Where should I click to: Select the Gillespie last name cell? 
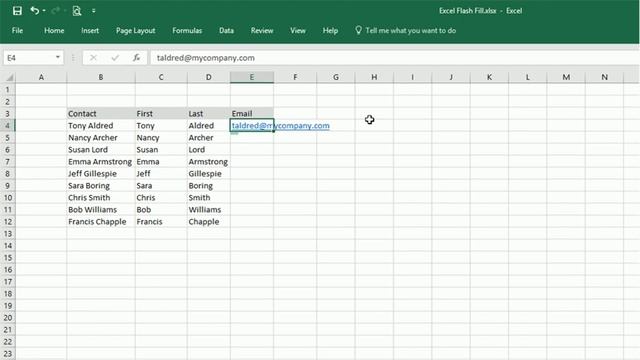coord(209,174)
